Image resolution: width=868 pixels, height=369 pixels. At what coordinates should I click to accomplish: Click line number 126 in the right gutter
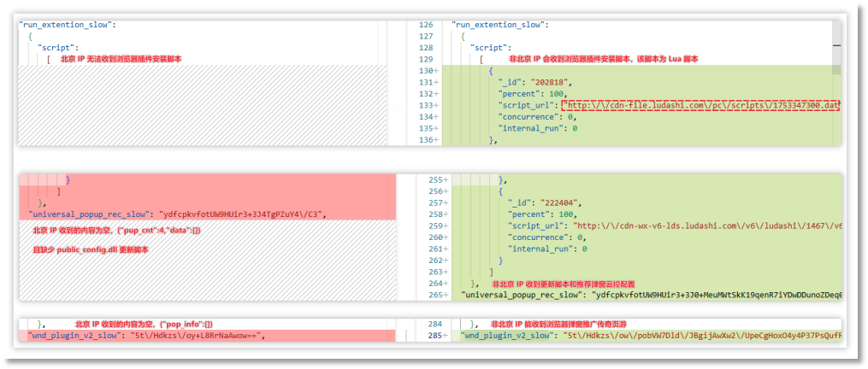tap(425, 25)
